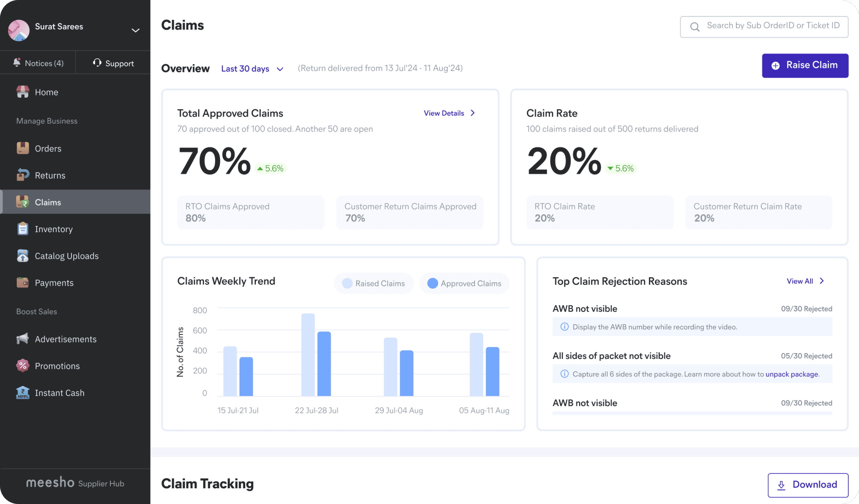Open the Notices (4) tab
Screen dimensions: 859x504
point(38,63)
